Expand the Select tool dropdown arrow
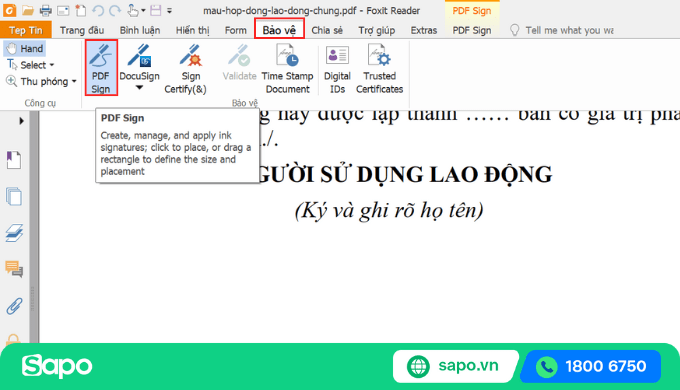Screen dimensions: 680x390 coord(52,65)
